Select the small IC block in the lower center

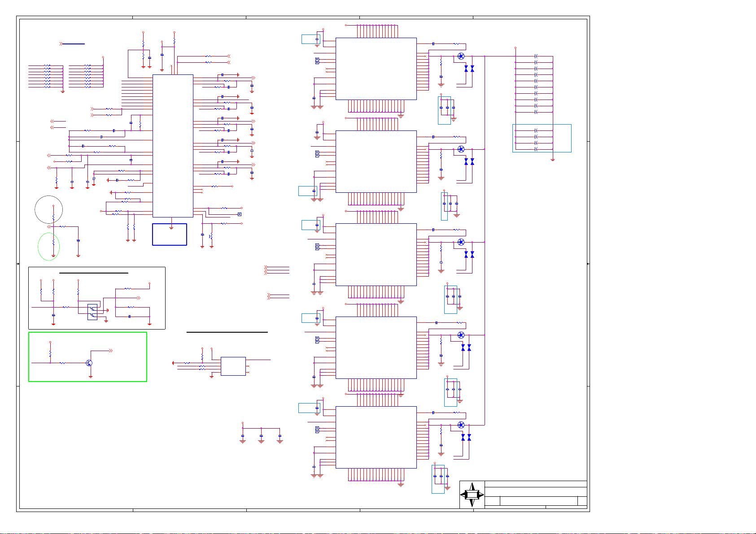(233, 366)
